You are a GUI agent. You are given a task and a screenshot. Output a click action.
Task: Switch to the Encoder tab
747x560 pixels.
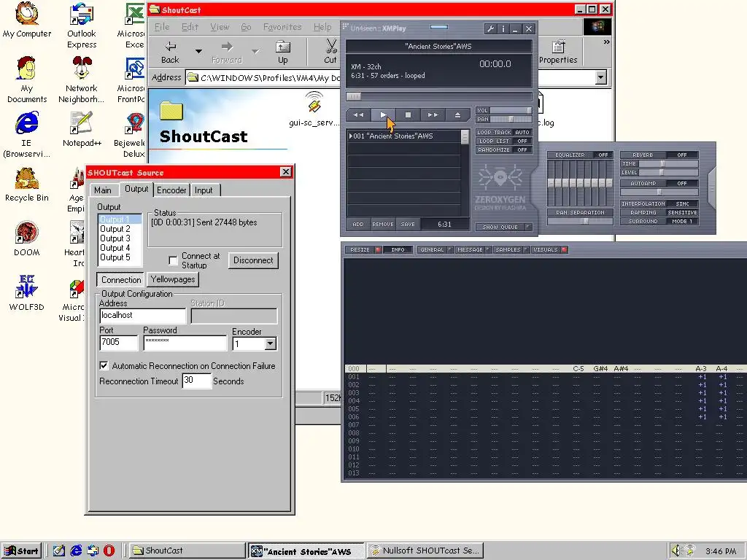click(171, 190)
